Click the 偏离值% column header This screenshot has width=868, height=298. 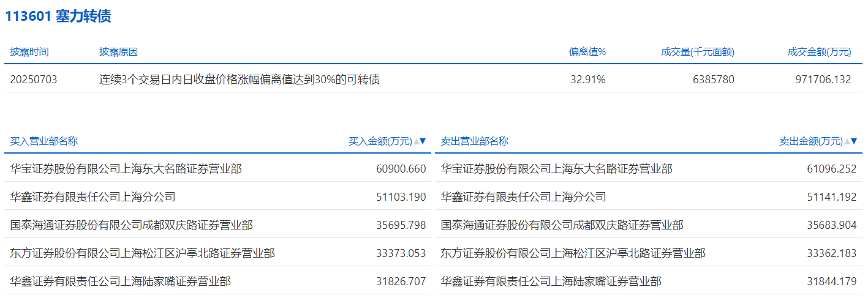587,52
